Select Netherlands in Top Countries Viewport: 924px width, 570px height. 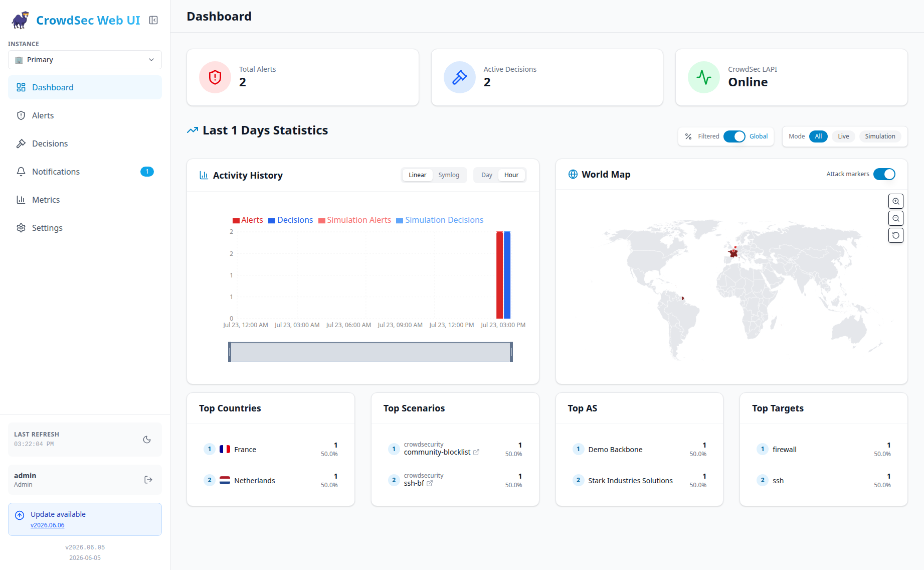tap(271, 481)
